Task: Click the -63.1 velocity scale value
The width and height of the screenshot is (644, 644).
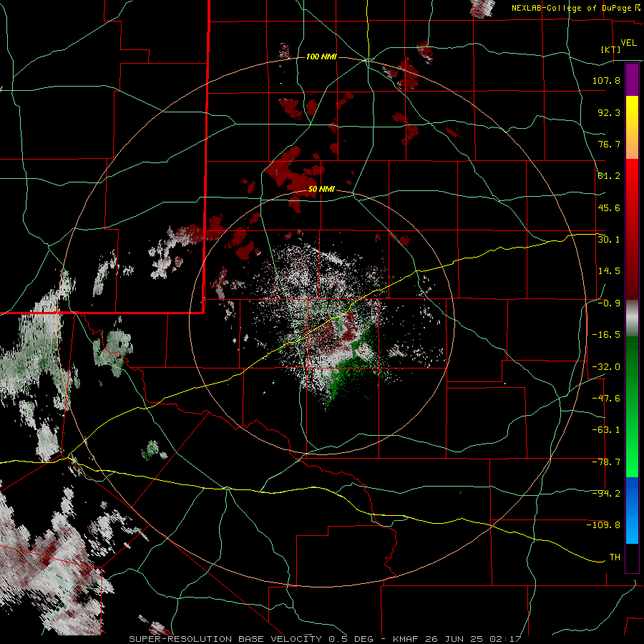Action: point(606,430)
